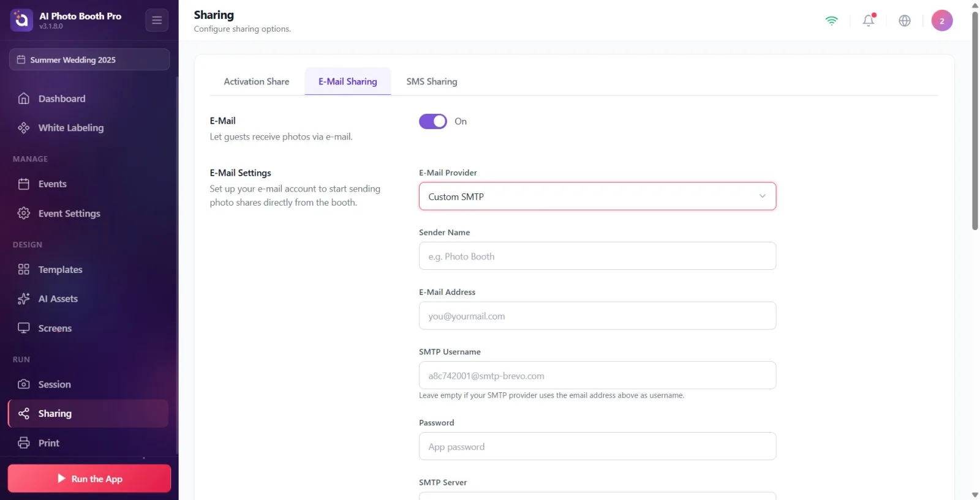Open the Print printer icon
The width and height of the screenshot is (980, 500).
[x=24, y=443]
